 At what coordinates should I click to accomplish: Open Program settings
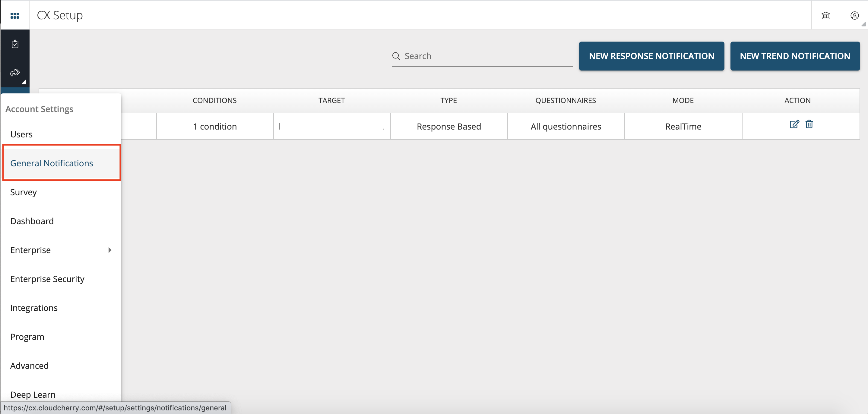61,337
